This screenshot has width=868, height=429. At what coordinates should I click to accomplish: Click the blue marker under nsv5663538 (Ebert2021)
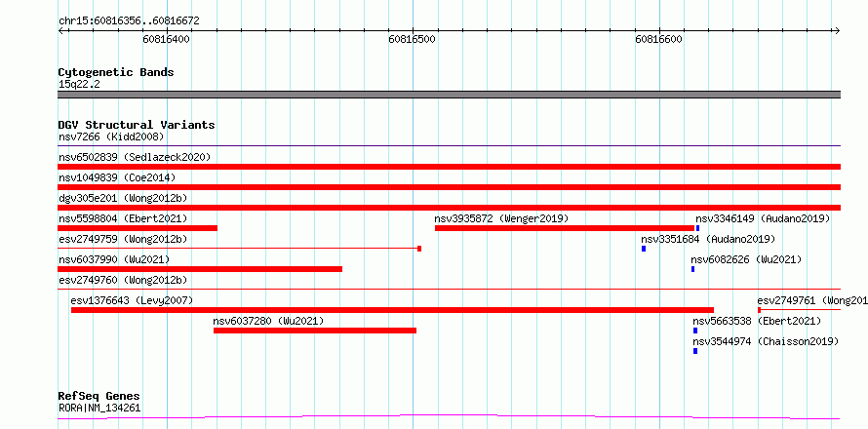coord(695,331)
